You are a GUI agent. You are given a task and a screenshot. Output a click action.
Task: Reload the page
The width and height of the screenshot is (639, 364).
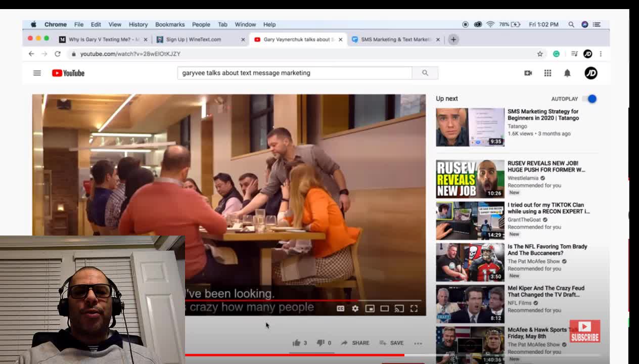58,54
